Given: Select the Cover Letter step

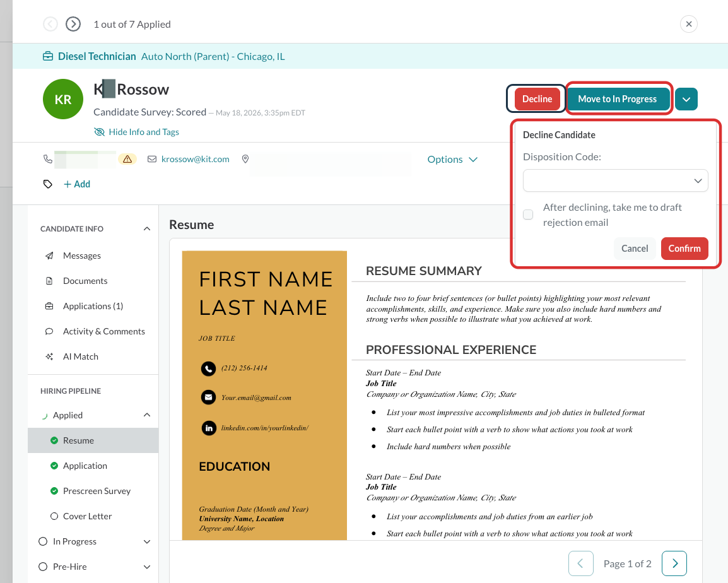Looking at the screenshot, I should tap(93, 516).
